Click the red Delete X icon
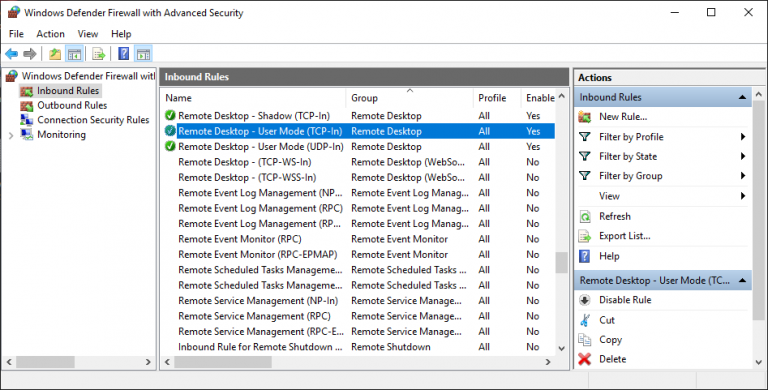This screenshot has height=390, width=768. click(x=585, y=359)
